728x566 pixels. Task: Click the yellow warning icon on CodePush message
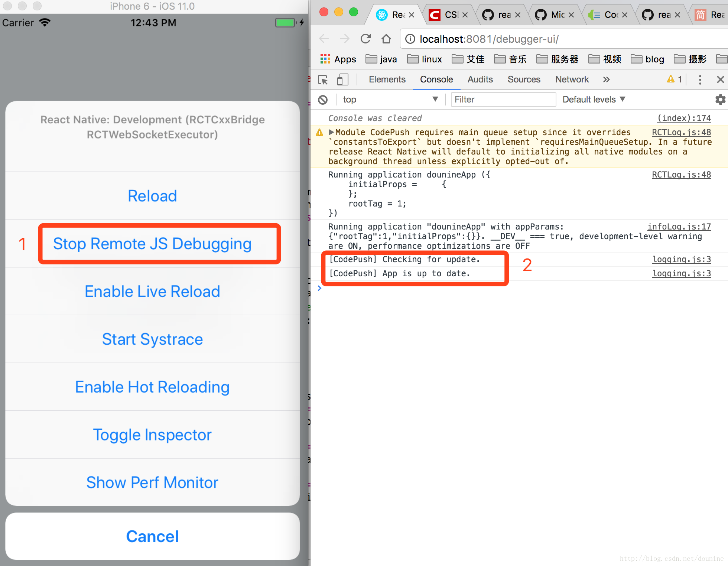click(319, 132)
